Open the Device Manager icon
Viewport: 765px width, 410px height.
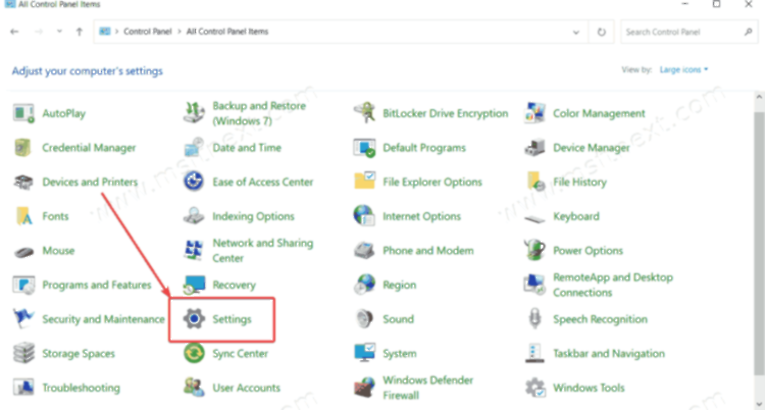click(534, 147)
